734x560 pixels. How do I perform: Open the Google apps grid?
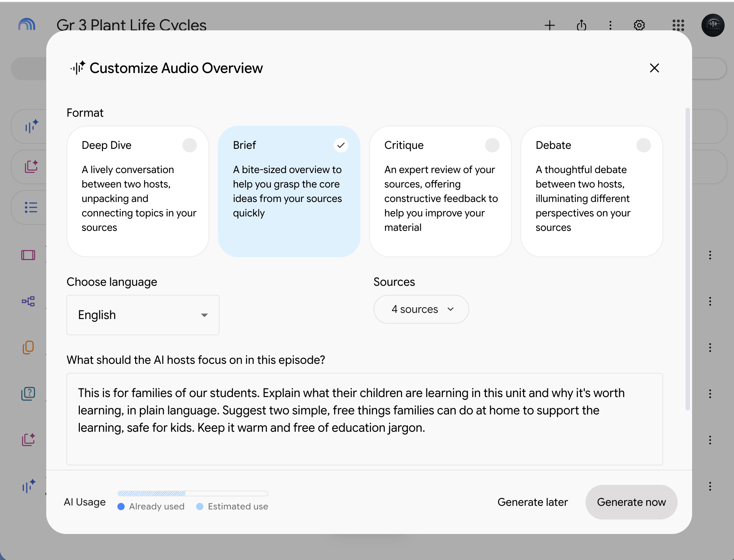678,25
